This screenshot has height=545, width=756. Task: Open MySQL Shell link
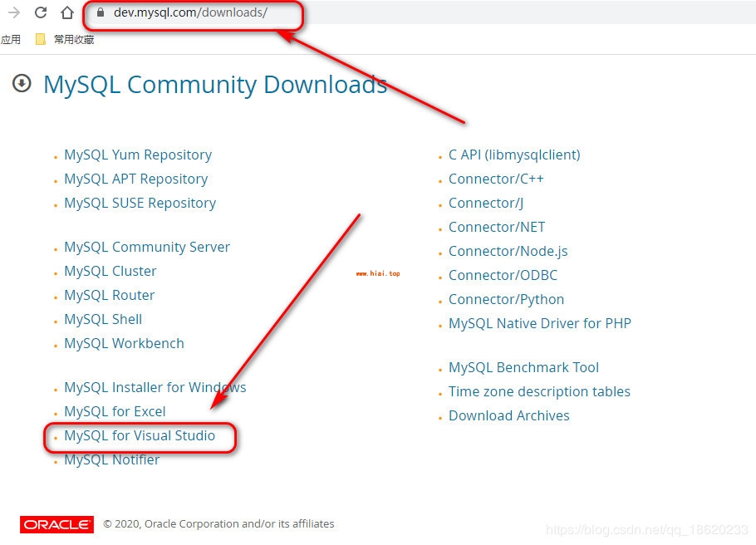click(103, 319)
